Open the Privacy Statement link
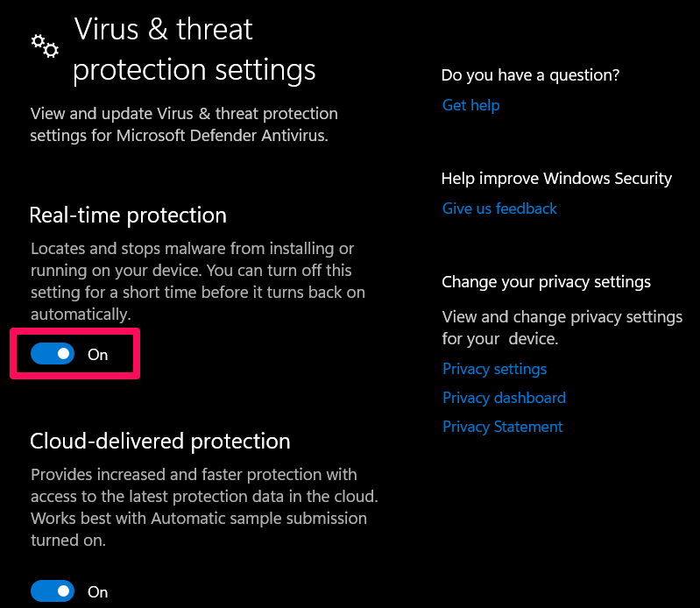The width and height of the screenshot is (700, 608). click(502, 427)
